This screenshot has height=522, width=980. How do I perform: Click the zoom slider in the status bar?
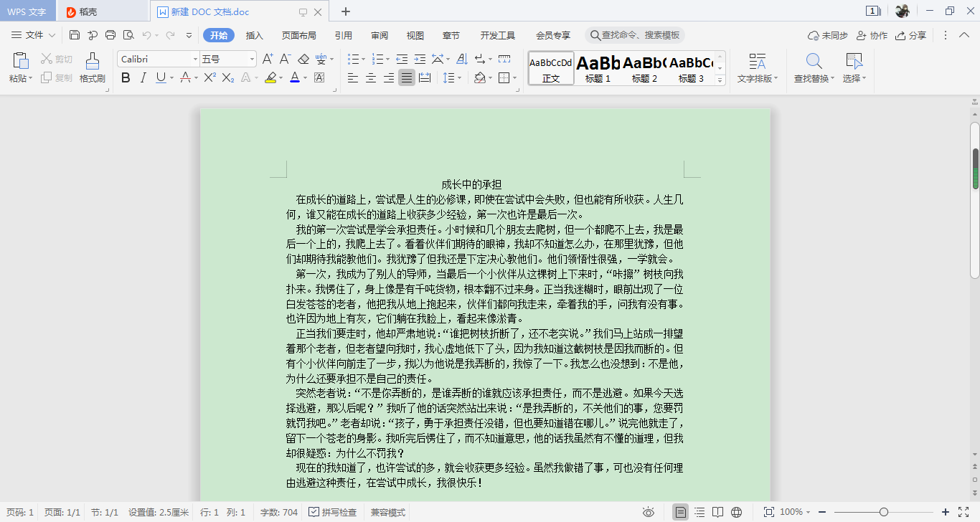click(884, 512)
